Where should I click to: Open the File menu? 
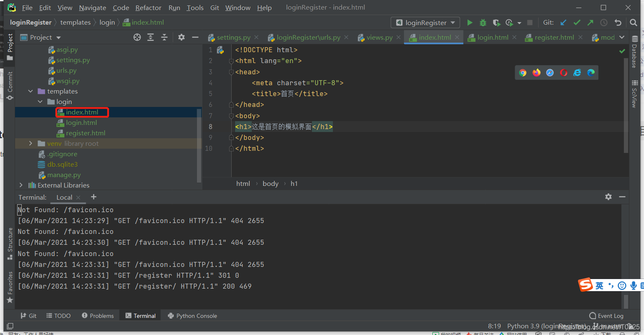27,8
